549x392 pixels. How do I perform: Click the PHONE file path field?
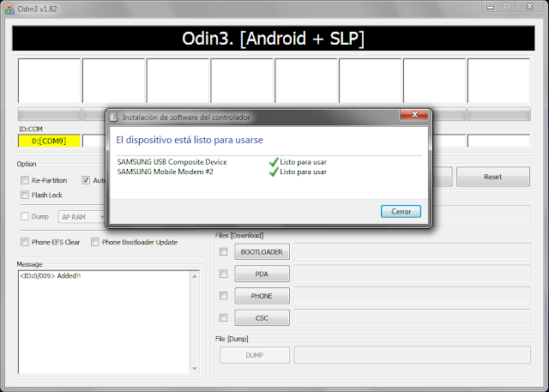click(x=412, y=296)
